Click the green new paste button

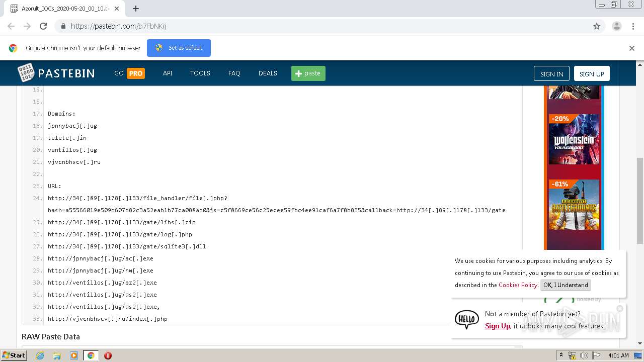click(x=308, y=73)
